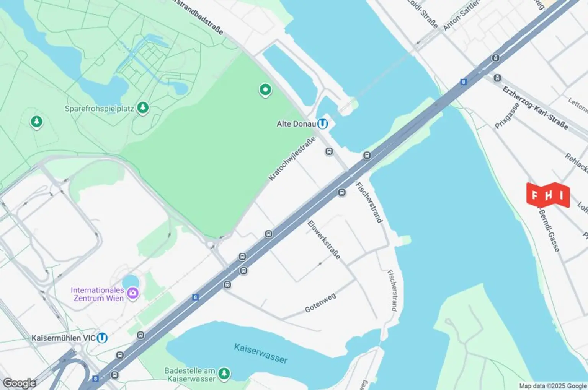
Task: Open the Sparefrohspielplatz park marker
Action: 143,108
